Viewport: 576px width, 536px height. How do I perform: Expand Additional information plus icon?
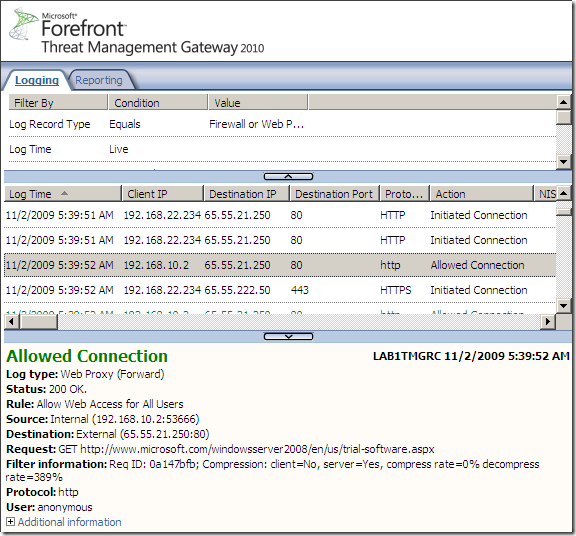(x=10, y=522)
